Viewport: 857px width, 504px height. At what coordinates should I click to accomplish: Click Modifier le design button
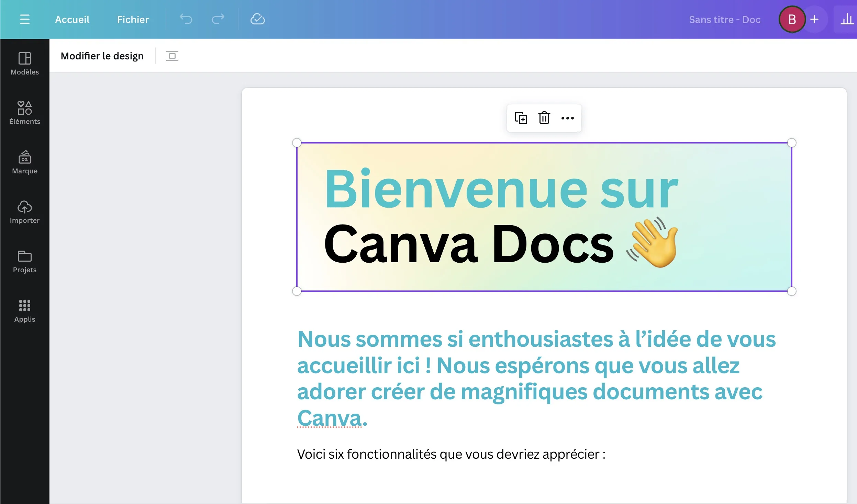(x=102, y=56)
